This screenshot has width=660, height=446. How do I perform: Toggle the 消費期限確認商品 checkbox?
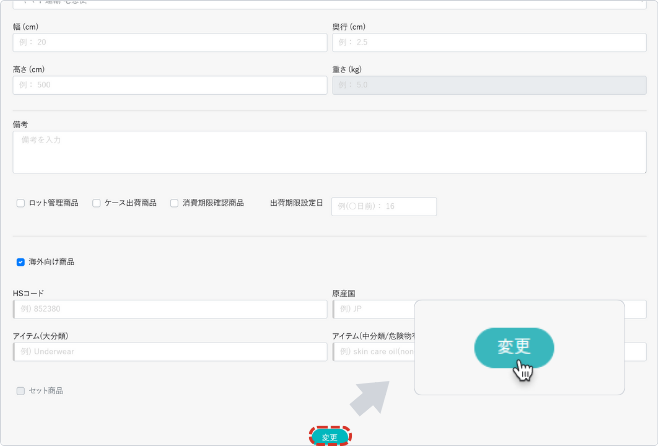tap(174, 203)
